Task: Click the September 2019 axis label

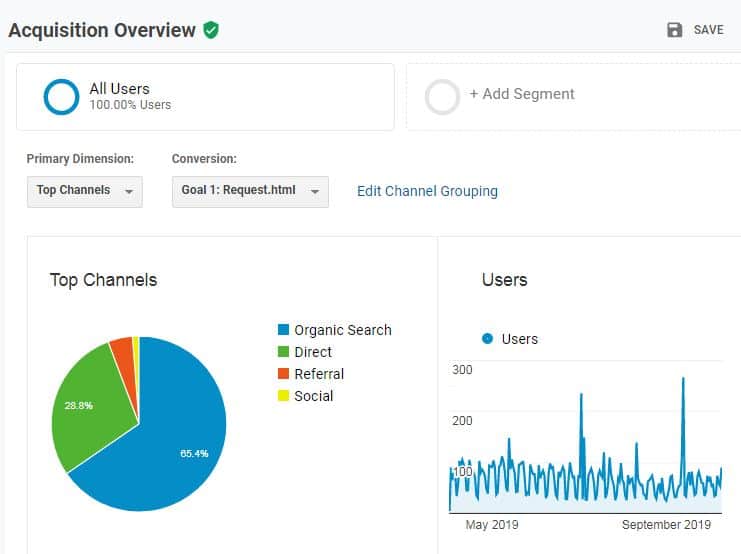Action: [x=666, y=525]
